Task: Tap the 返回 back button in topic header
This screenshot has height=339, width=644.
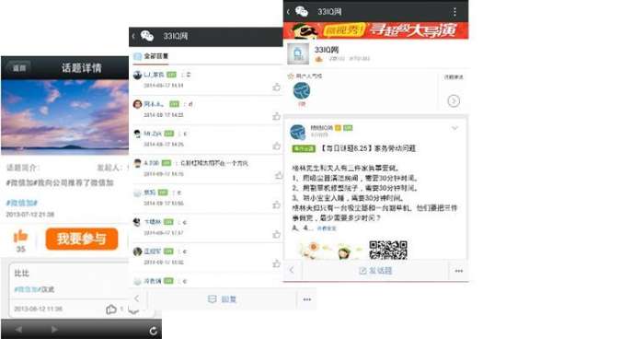Action: click(x=19, y=68)
